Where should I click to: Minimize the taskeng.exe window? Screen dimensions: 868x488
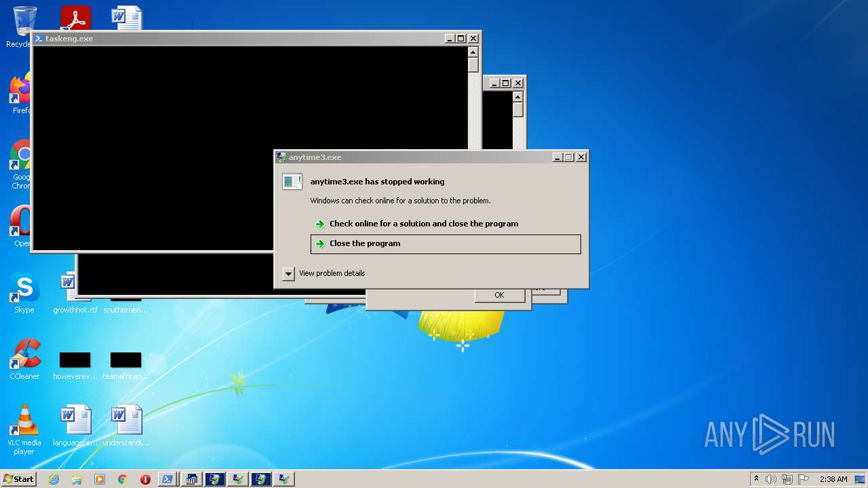pyautogui.click(x=449, y=39)
